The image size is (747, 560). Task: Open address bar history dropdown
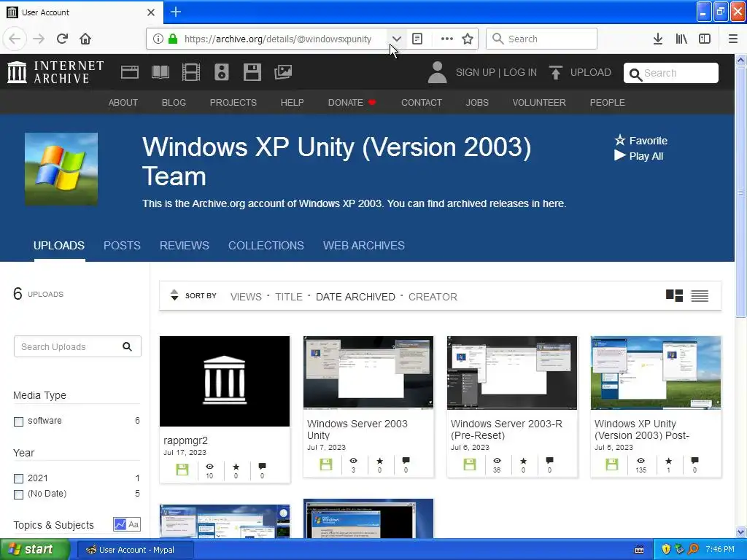tap(396, 39)
